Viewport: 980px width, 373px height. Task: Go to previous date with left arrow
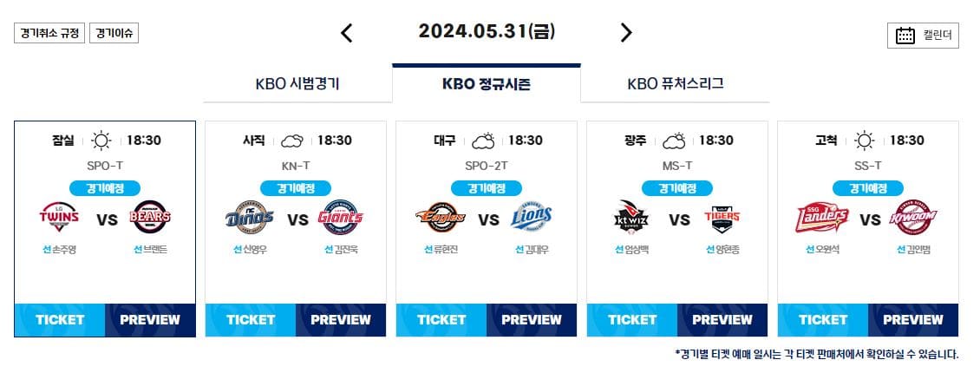tap(346, 32)
